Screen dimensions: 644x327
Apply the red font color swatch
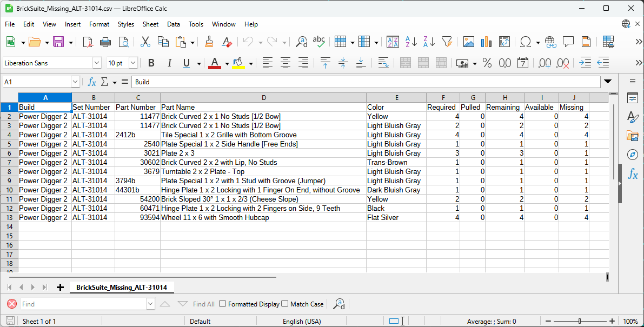215,63
